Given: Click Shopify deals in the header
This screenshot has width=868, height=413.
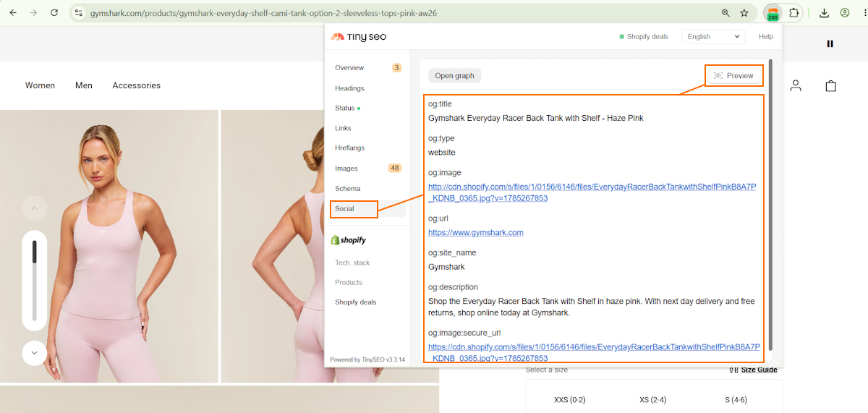Looking at the screenshot, I should [644, 36].
